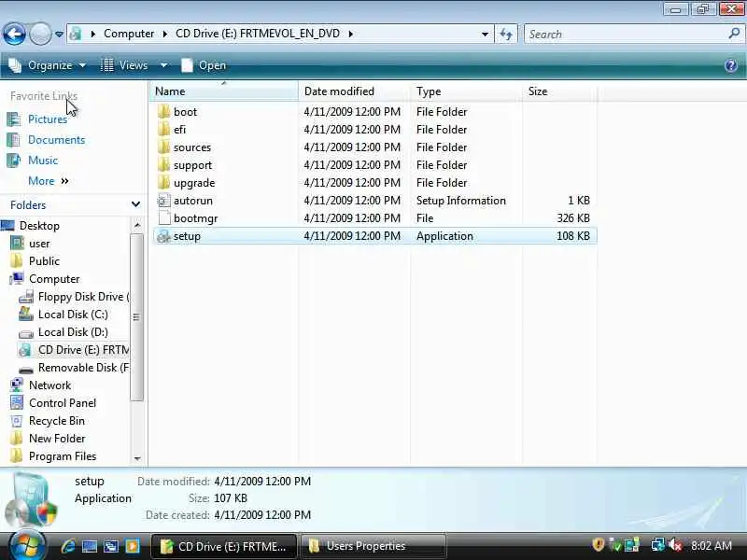The width and height of the screenshot is (747, 560).
Task: Open Music favorite link
Action: (x=42, y=161)
